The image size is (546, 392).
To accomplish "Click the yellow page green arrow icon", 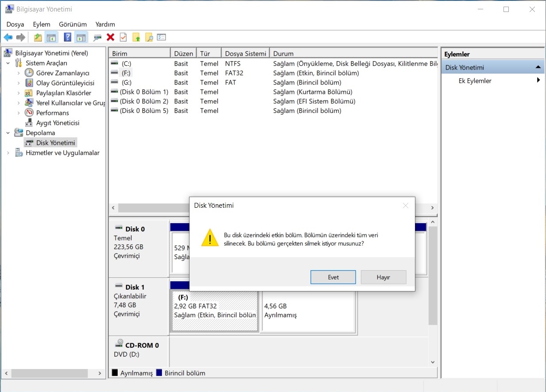I will pos(136,38).
